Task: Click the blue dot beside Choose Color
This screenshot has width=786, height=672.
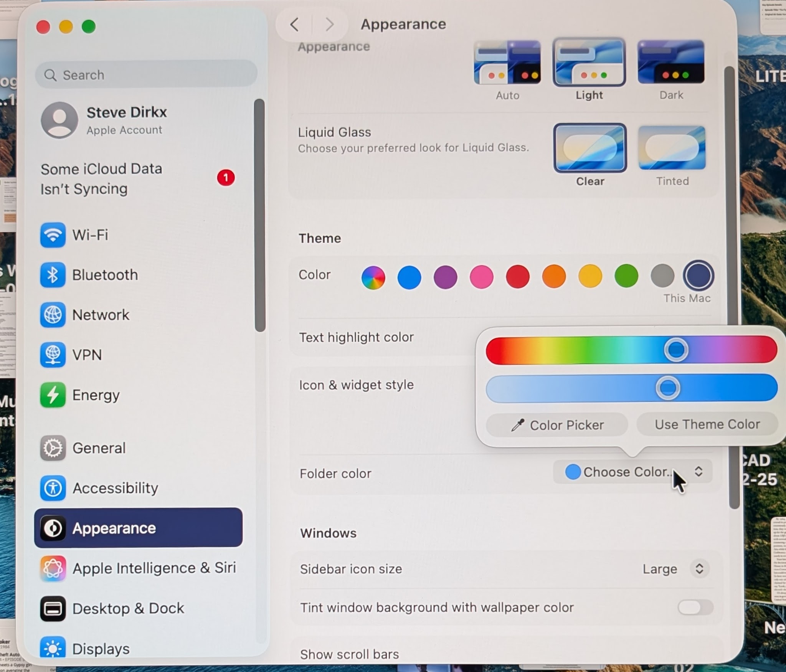Action: [573, 472]
